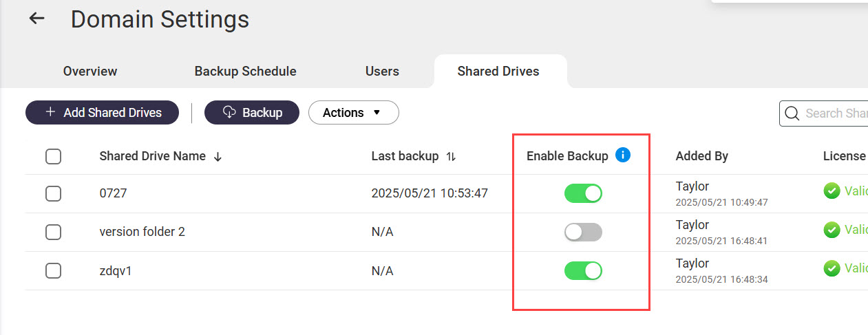This screenshot has width=868, height=335.
Task: Sort by Shared Drive Name arrow
Action: point(218,157)
